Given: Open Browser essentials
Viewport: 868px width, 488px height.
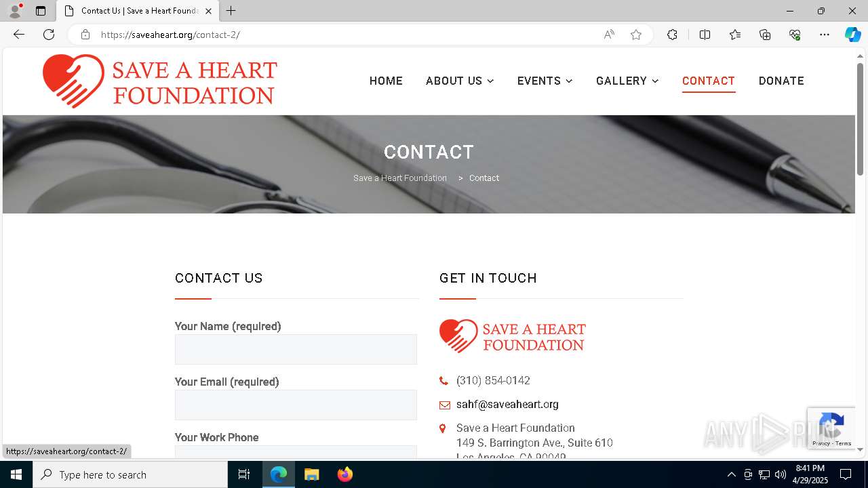Looking at the screenshot, I should (795, 35).
